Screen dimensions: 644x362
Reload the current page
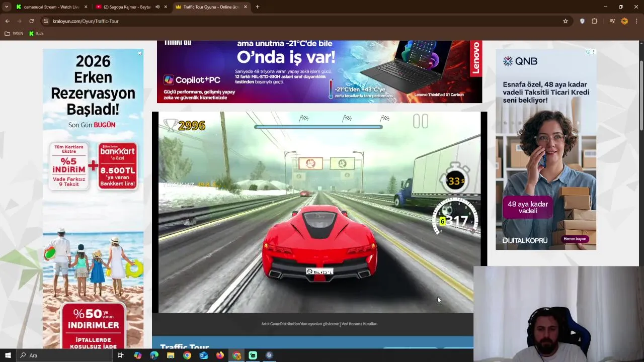coord(31,21)
